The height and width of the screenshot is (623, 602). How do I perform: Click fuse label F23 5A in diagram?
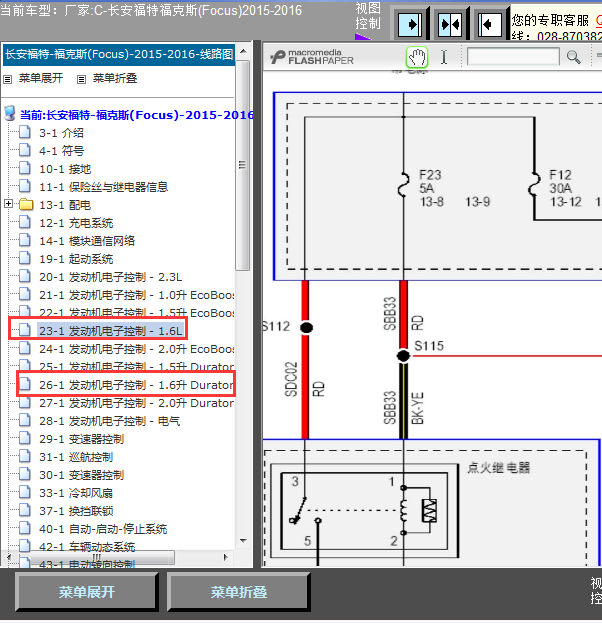coord(430,182)
